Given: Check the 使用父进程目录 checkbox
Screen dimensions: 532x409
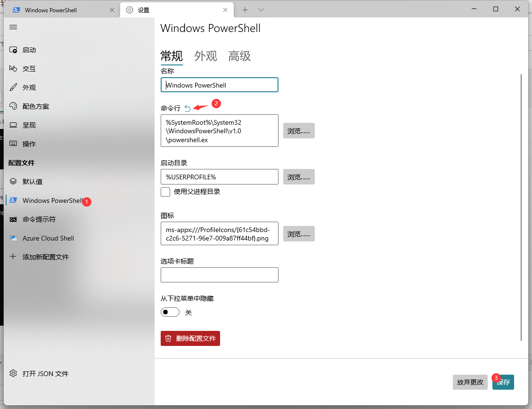Looking at the screenshot, I should click(x=165, y=192).
